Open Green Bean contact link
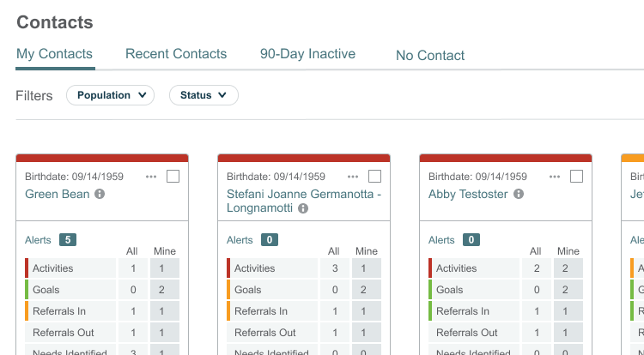Screen dimensions: 644x355 (x=57, y=194)
